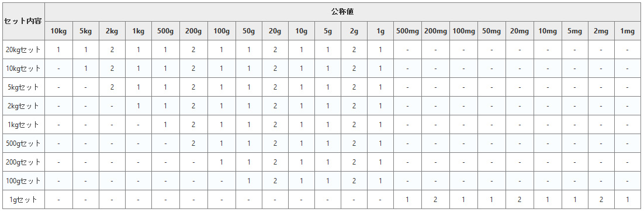
Task: Select the 50mg column header
Action: point(491,31)
